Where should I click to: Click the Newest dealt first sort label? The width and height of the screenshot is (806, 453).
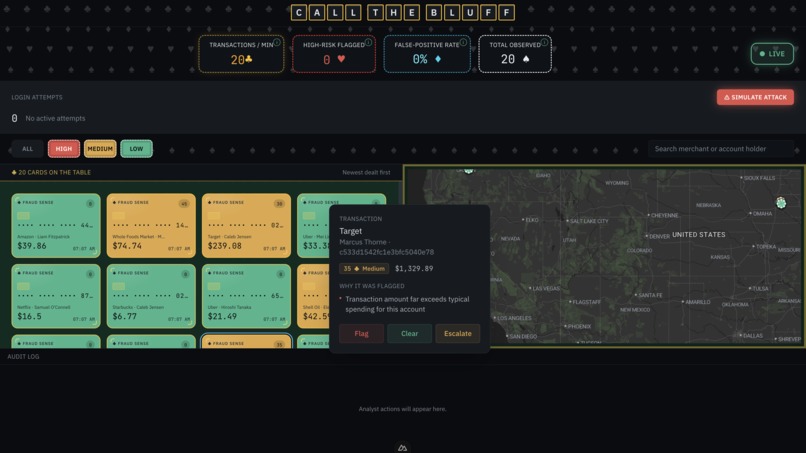(366, 172)
